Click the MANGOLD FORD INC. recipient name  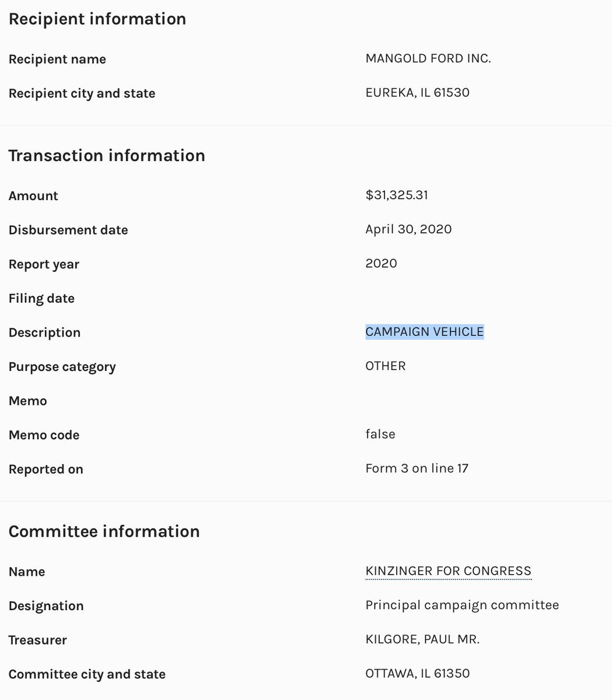point(428,58)
